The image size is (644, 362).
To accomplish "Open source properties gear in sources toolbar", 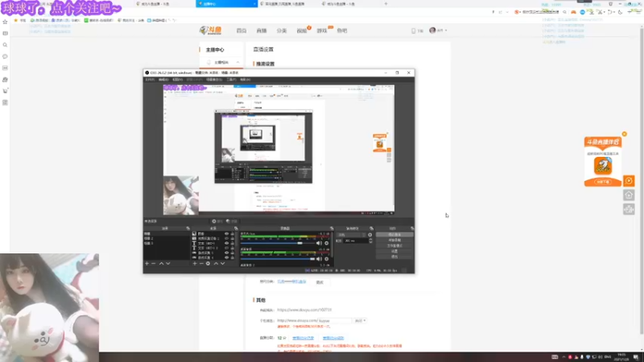I will tap(208, 264).
